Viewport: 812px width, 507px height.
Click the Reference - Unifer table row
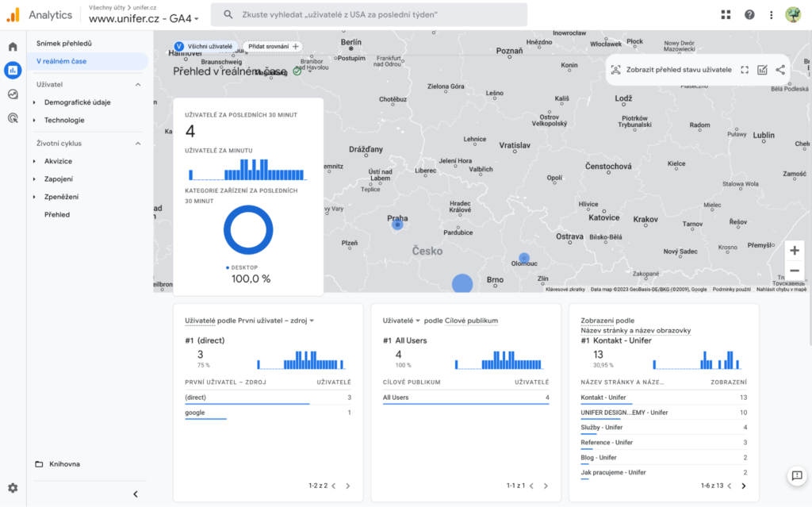[664, 442]
